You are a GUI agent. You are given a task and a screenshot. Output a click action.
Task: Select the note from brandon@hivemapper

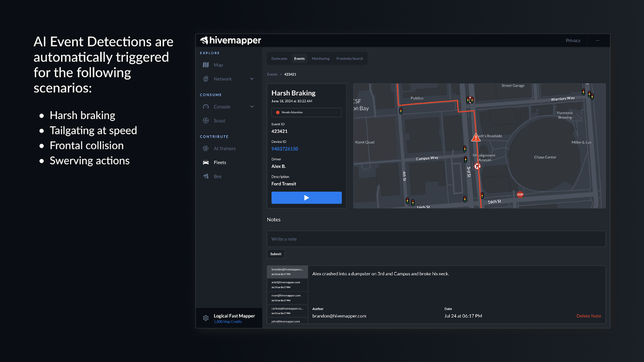tap(287, 272)
